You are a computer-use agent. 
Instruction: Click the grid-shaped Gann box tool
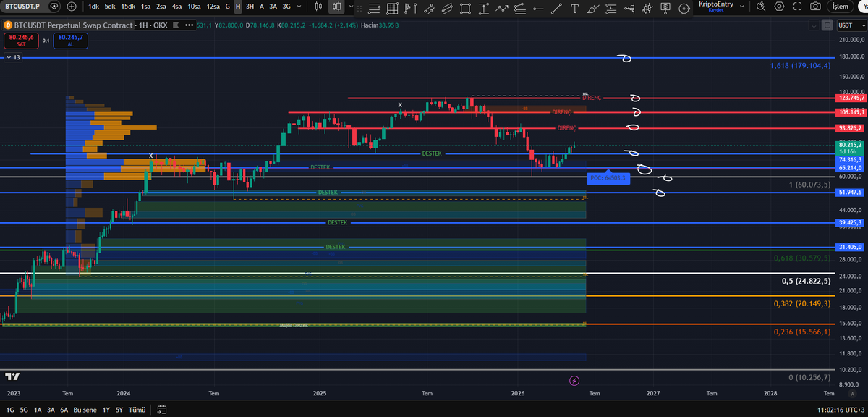[393, 8]
